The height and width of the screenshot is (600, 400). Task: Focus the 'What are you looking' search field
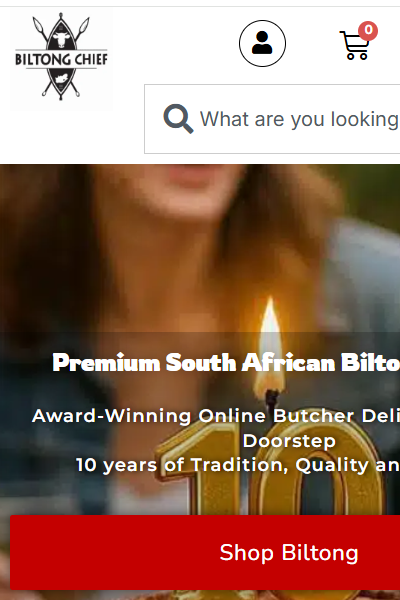(272, 119)
